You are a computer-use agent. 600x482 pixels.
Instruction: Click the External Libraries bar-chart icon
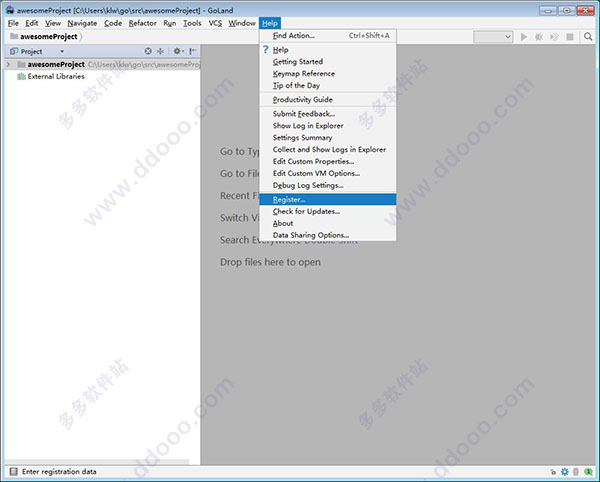click(21, 77)
